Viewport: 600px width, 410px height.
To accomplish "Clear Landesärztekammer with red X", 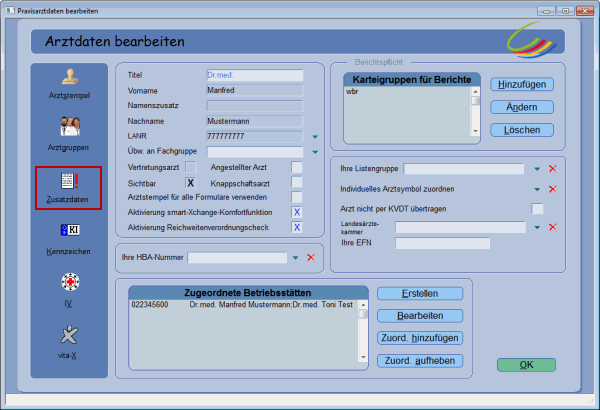I will point(553,227).
